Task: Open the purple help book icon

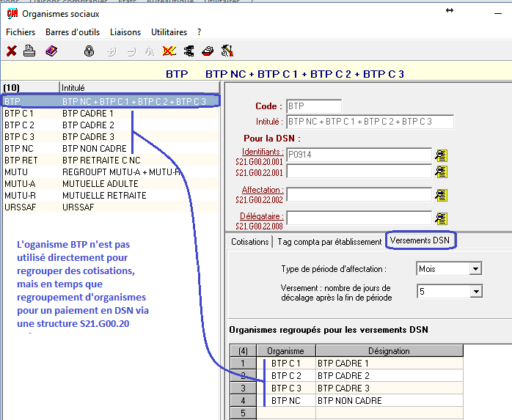Action: [51, 51]
